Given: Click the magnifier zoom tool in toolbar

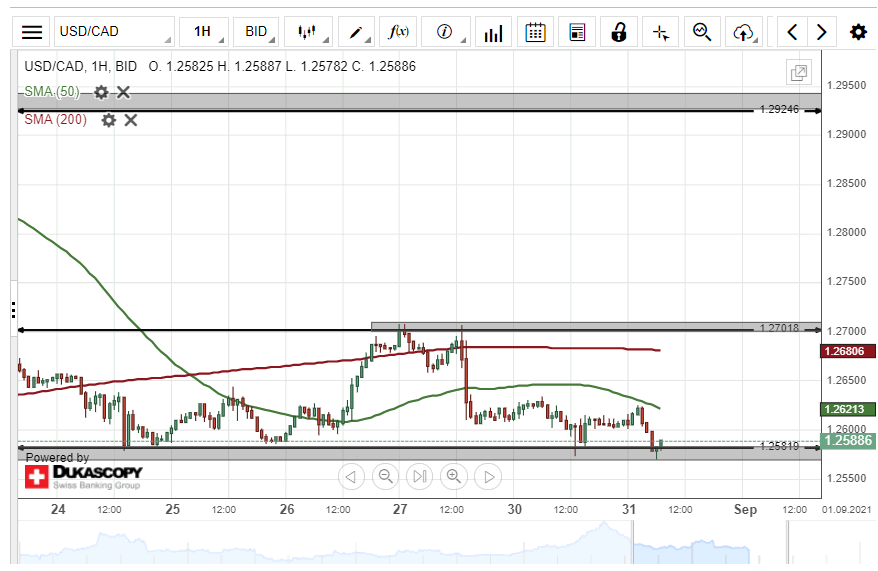Looking at the screenshot, I should (702, 32).
